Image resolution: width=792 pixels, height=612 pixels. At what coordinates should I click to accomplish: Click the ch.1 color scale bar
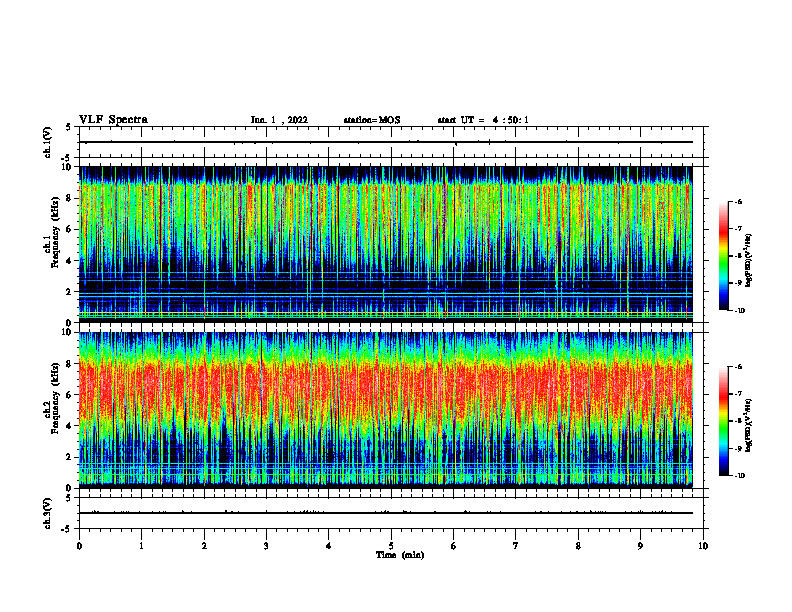(x=723, y=256)
